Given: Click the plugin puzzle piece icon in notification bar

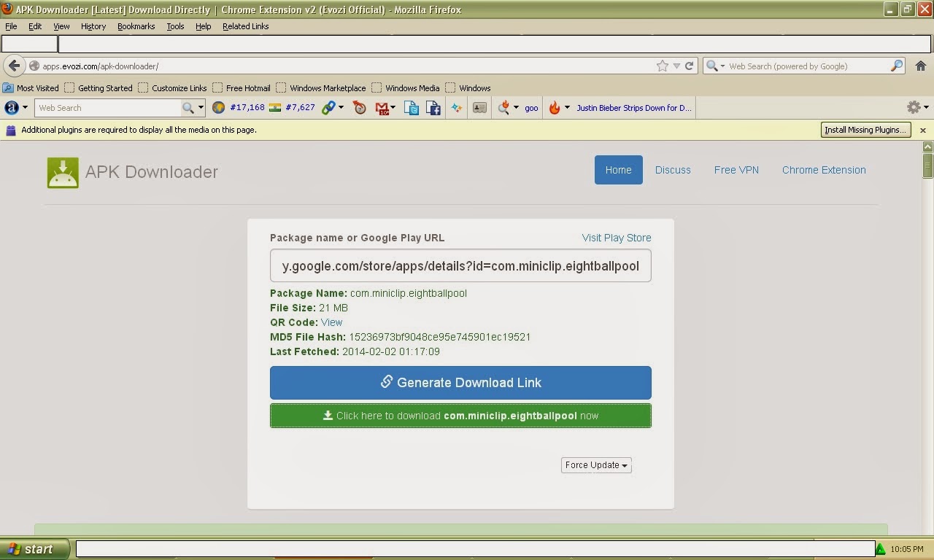Looking at the screenshot, I should pyautogui.click(x=11, y=130).
